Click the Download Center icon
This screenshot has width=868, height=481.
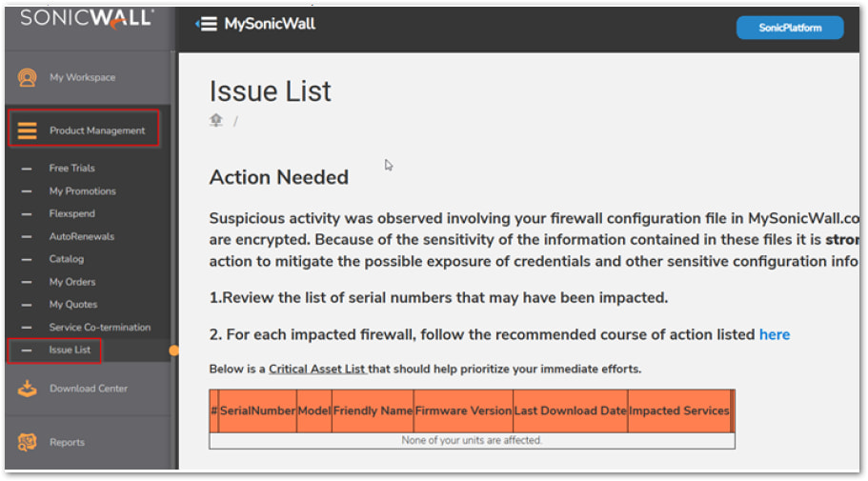coord(27,389)
